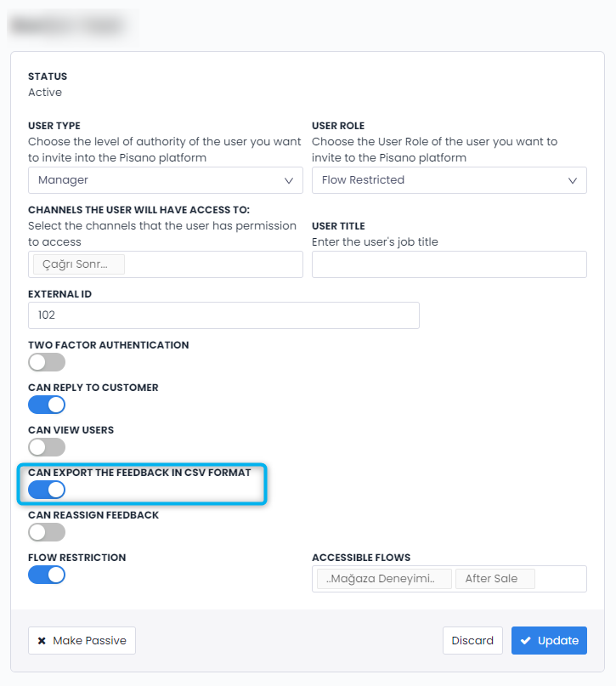616x686 pixels.
Task: Open the User Type dropdown showing Manager
Action: (x=165, y=179)
